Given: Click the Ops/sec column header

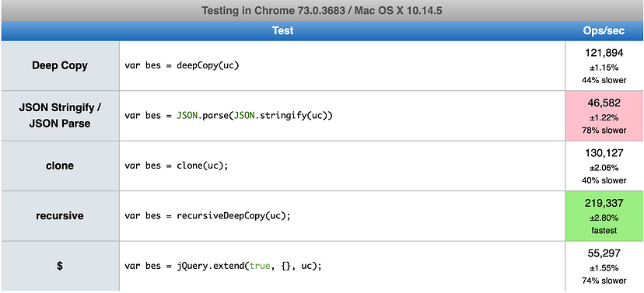Looking at the screenshot, I should tap(604, 31).
